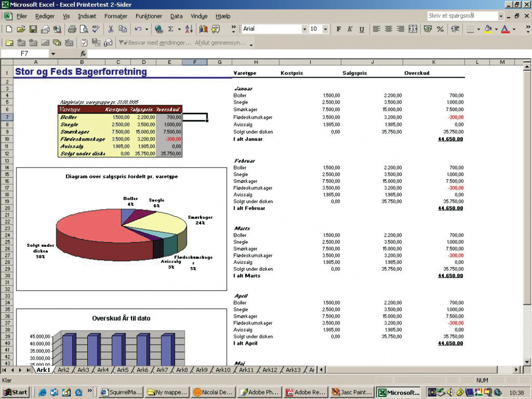Open the Funktioner menu

(148, 16)
